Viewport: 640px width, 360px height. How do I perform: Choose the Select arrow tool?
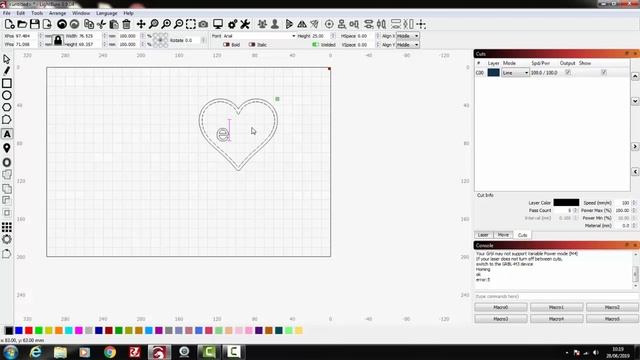(x=7, y=59)
